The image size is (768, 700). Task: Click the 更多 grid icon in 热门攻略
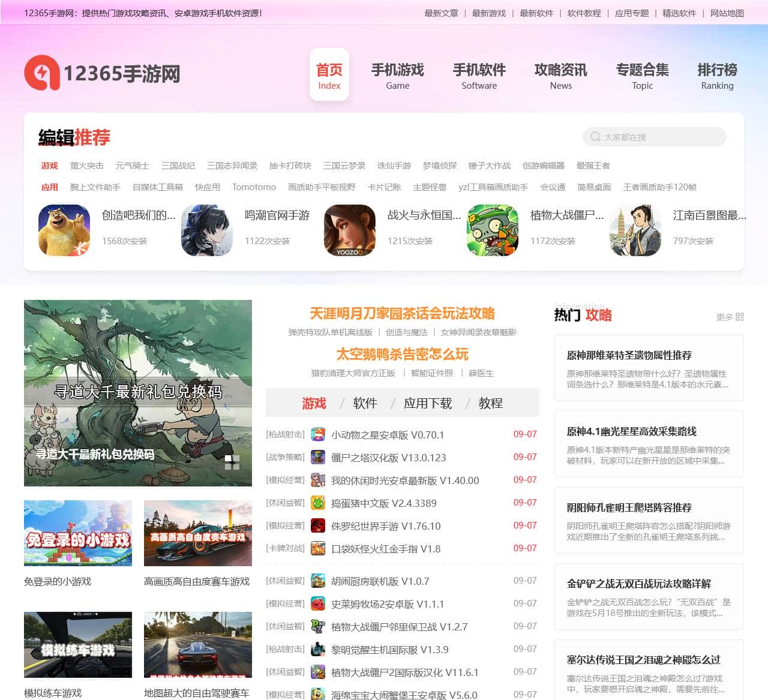click(x=739, y=317)
